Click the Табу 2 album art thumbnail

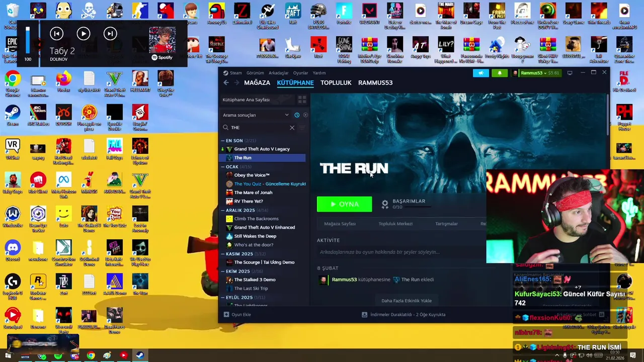[162, 39]
